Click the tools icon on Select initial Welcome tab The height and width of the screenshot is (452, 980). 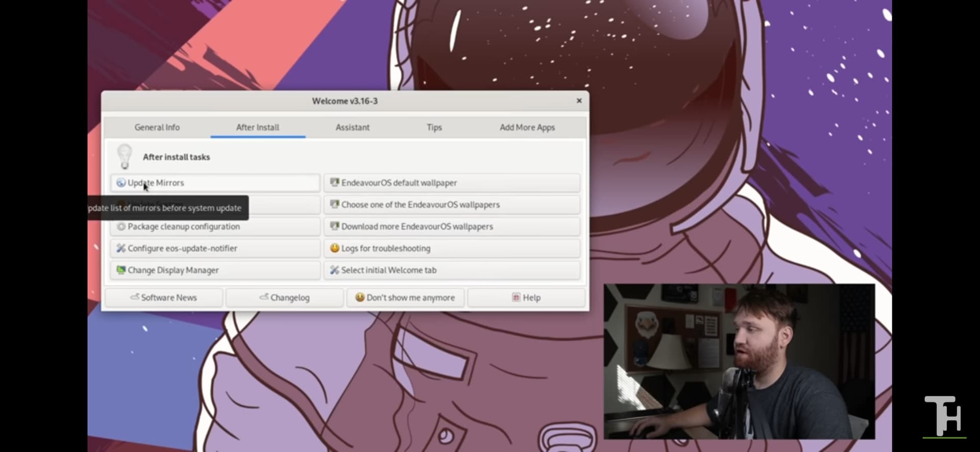point(335,270)
